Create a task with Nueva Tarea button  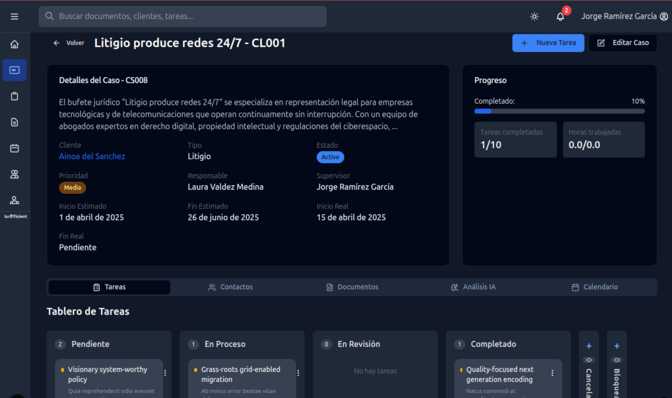point(548,43)
